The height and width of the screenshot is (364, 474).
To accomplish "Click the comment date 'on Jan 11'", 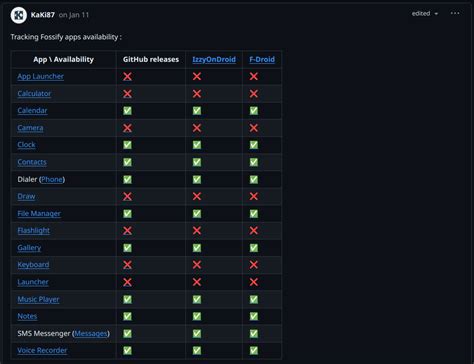I will click(x=74, y=15).
